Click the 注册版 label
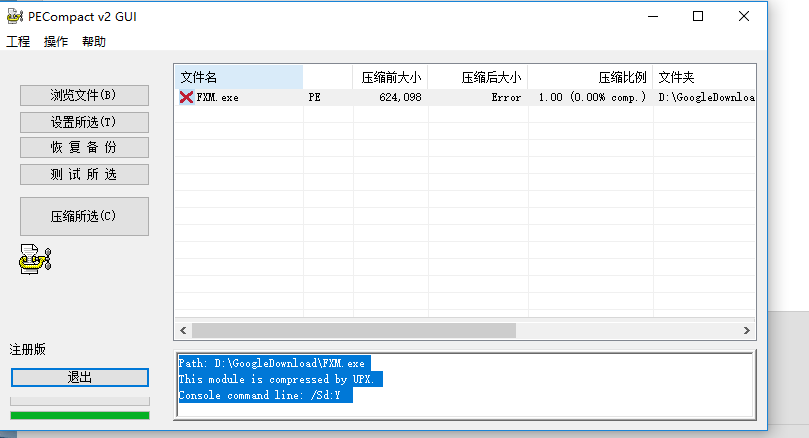 coord(27,349)
